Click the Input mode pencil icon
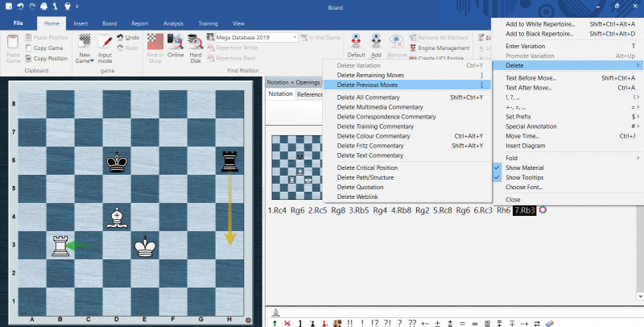 105,42
